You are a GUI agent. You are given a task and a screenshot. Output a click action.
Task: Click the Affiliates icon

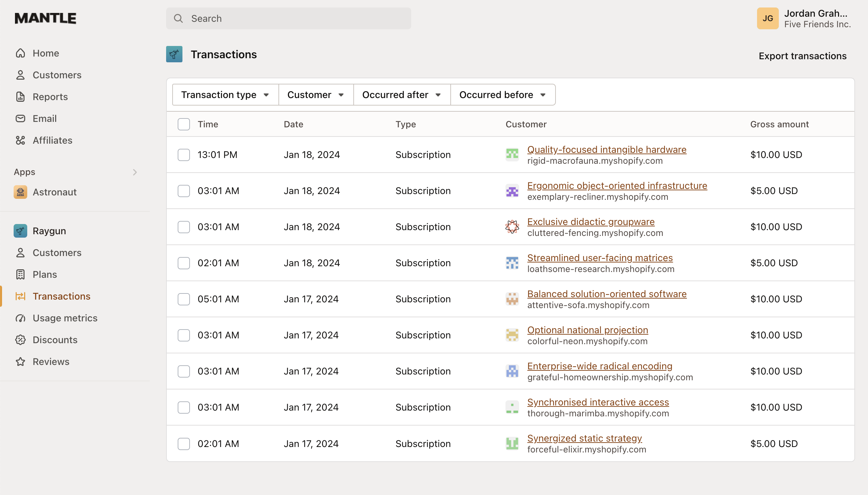20,140
